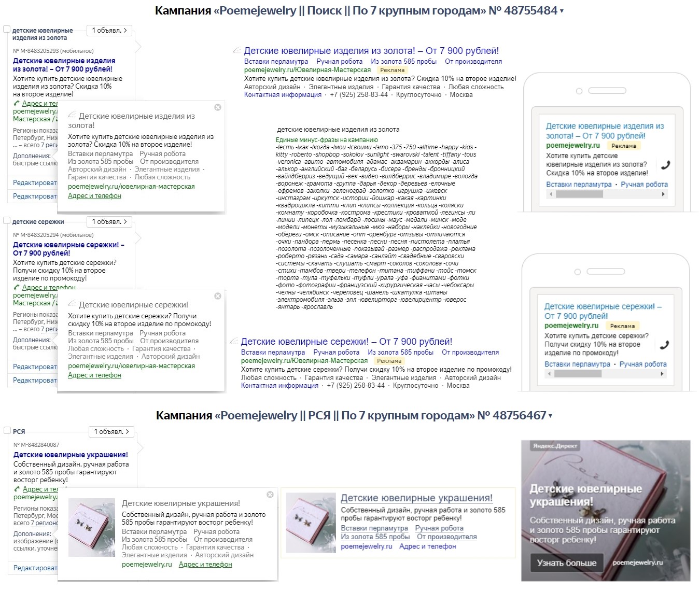
Task: Click 'Из золота 585 пробы' in РСЯ text-image preview
Action: 375,537
